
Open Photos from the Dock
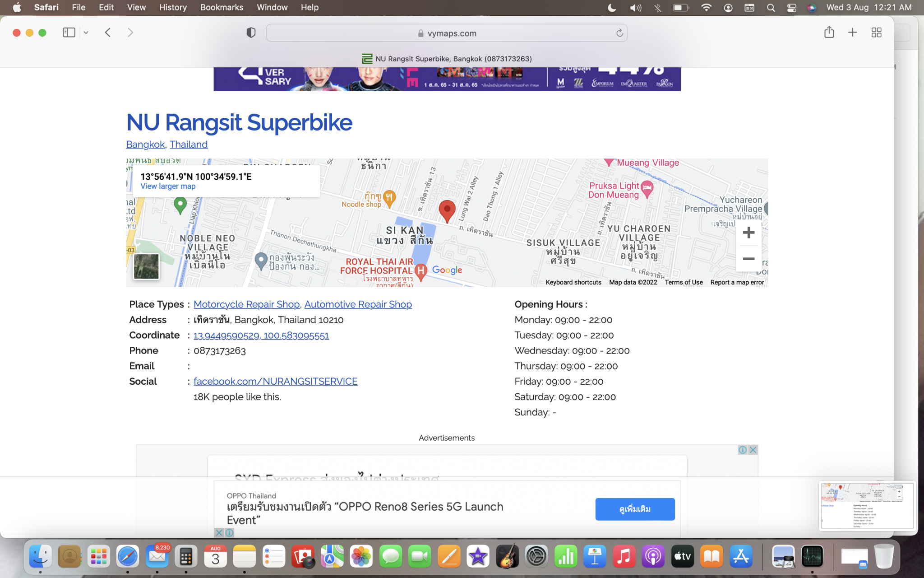pyautogui.click(x=361, y=556)
